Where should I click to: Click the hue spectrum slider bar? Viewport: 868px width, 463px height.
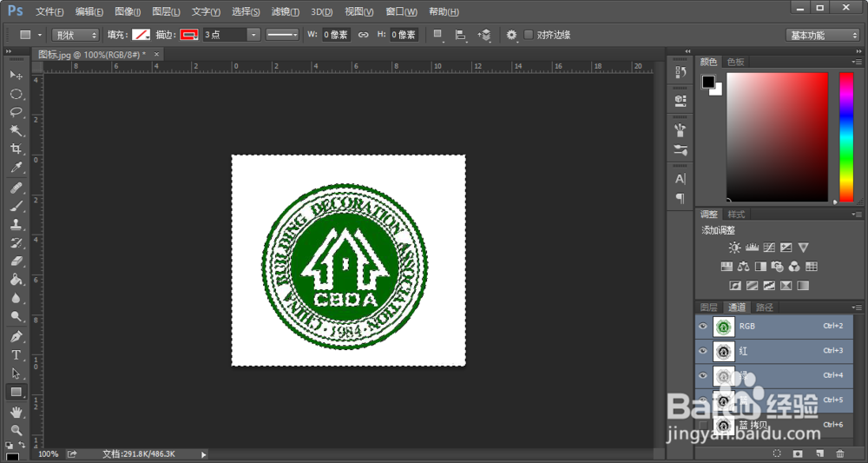(846, 136)
